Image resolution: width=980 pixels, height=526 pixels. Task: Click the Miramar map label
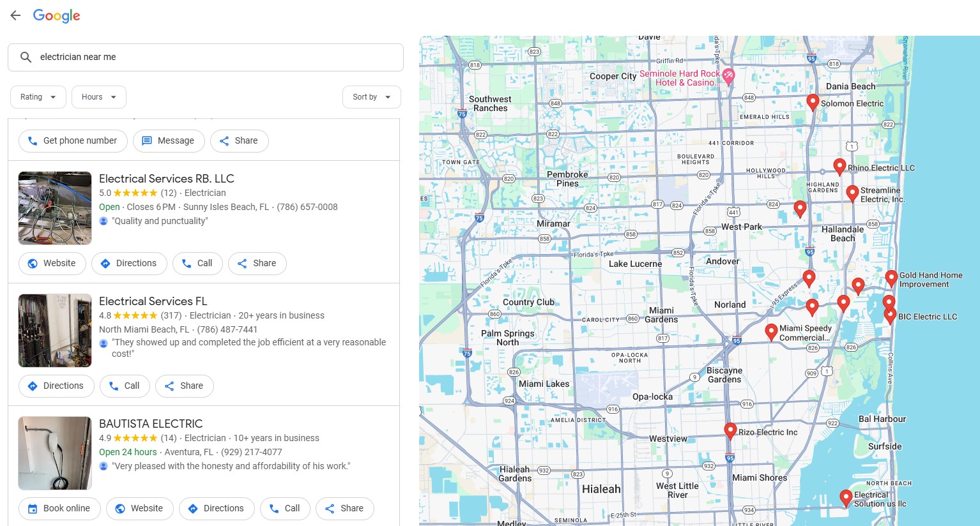click(x=553, y=223)
